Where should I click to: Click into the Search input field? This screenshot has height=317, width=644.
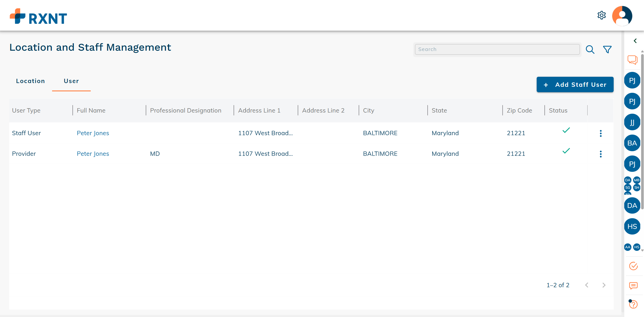(497, 49)
